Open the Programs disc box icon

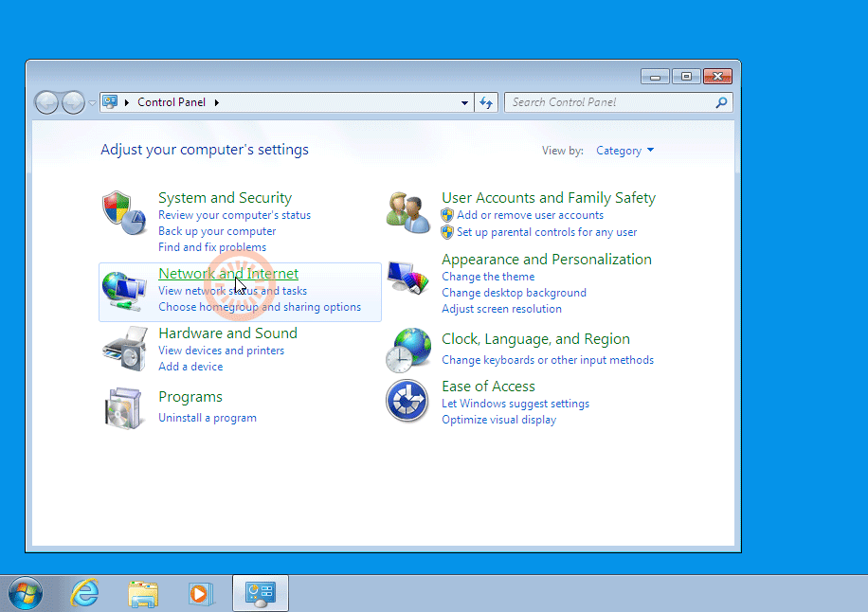click(x=123, y=408)
